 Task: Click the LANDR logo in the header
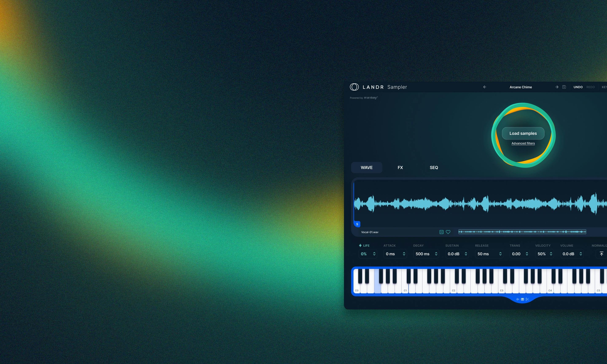coord(354,87)
